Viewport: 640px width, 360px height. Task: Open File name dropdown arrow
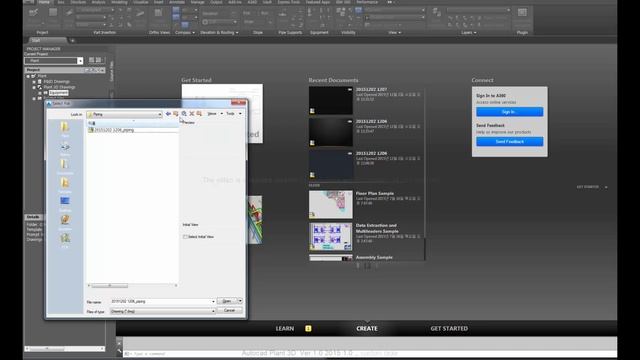pos(213,302)
